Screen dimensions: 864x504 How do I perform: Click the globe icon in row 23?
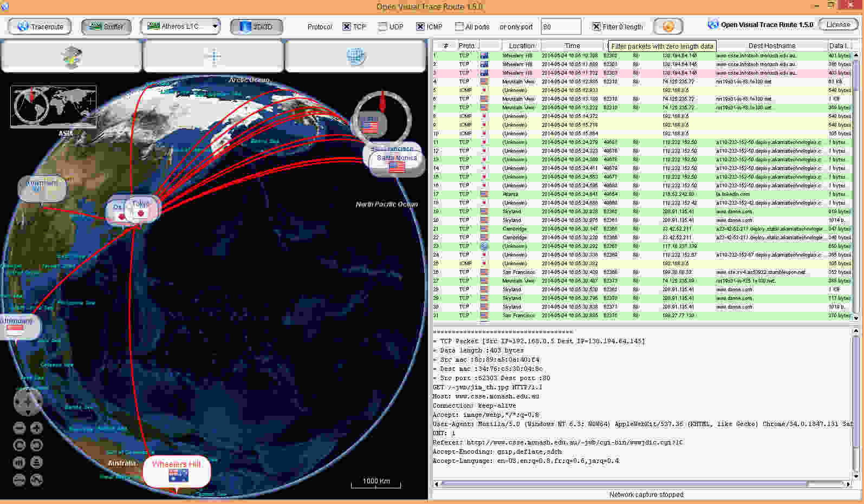pos(484,246)
